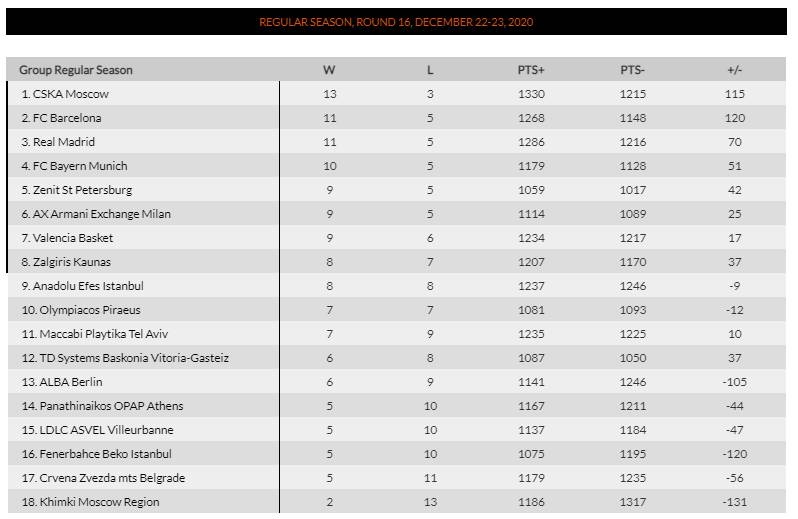Open the FC Barcelona team page
798x519 pixels.
[x=67, y=118]
